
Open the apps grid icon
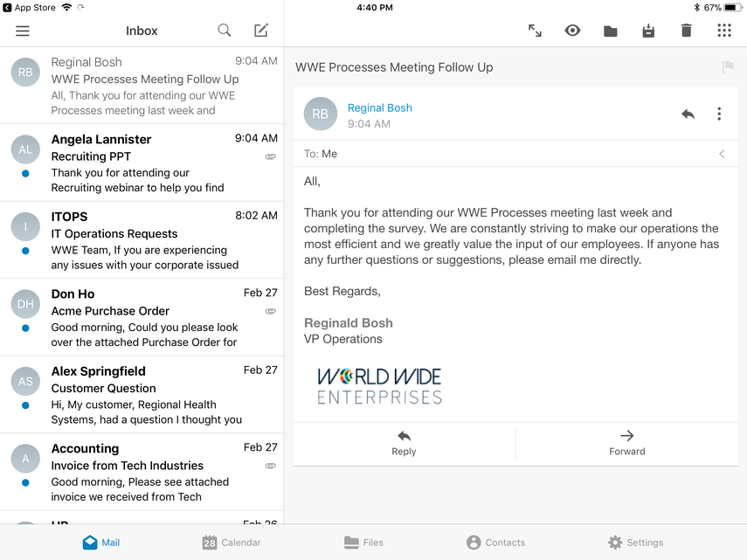click(723, 31)
